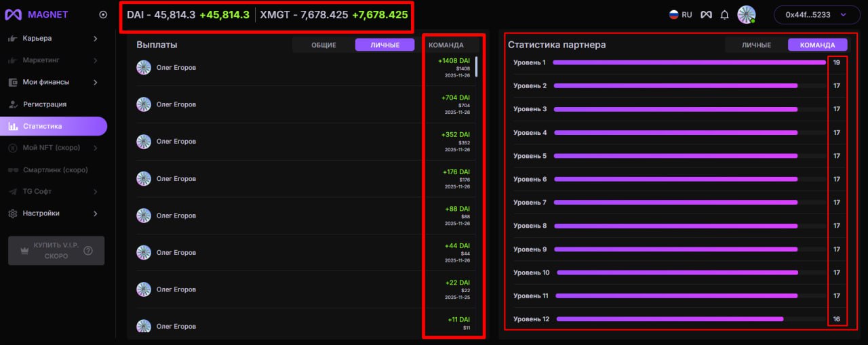Toggle partner statistics to ЛИЧНЫЕ

pos(756,45)
